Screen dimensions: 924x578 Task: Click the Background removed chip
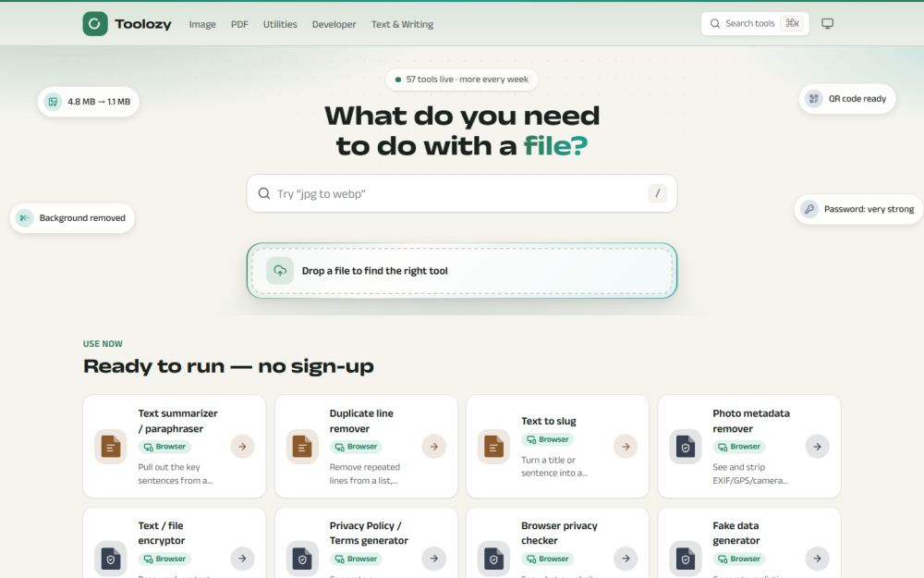point(72,217)
